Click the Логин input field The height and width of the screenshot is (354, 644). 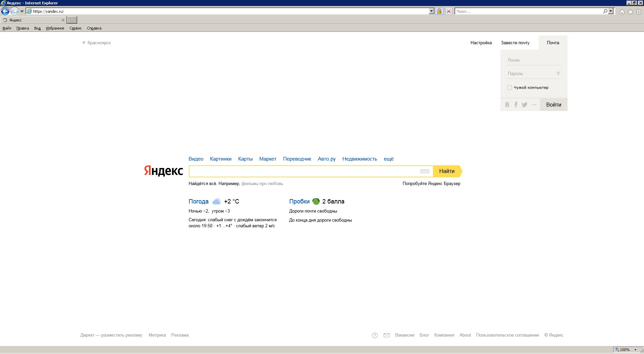[x=534, y=60]
